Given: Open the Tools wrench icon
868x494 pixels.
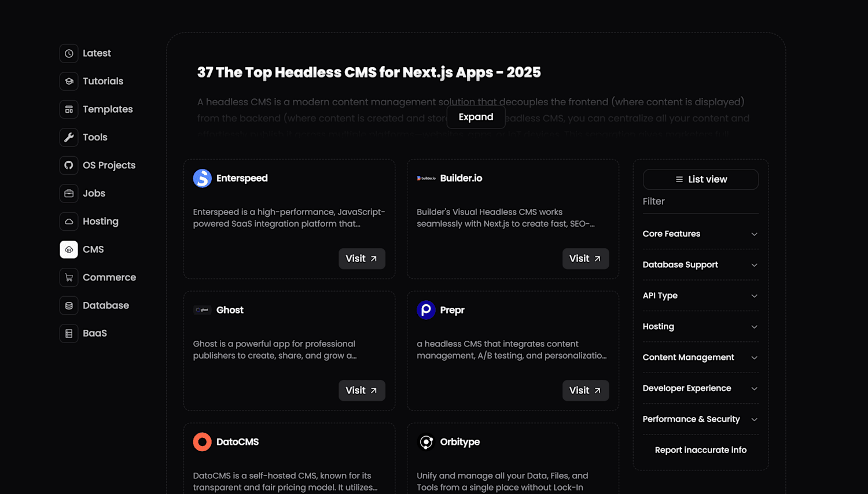Looking at the screenshot, I should point(69,137).
